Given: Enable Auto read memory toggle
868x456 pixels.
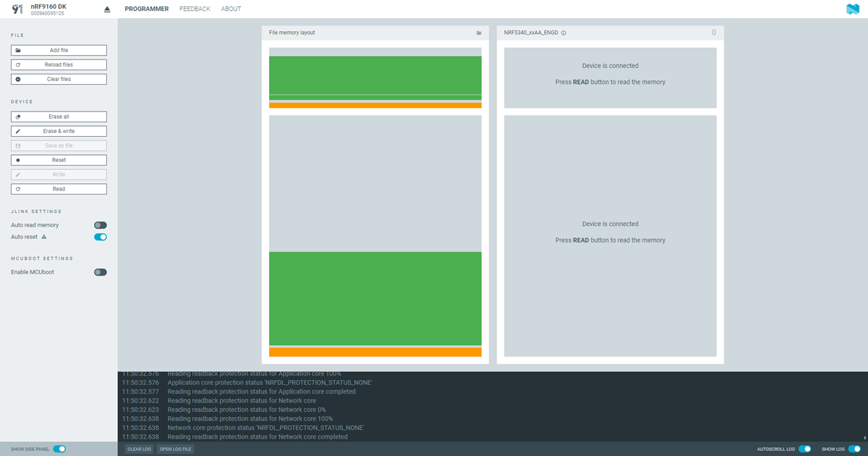Looking at the screenshot, I should [x=101, y=226].
